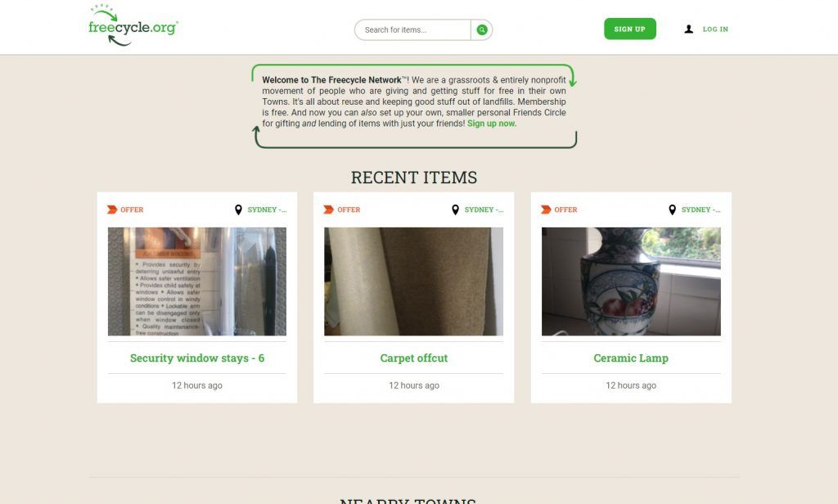838x504 pixels.
Task: Open the Carpet offcut listing title
Action: point(413,358)
